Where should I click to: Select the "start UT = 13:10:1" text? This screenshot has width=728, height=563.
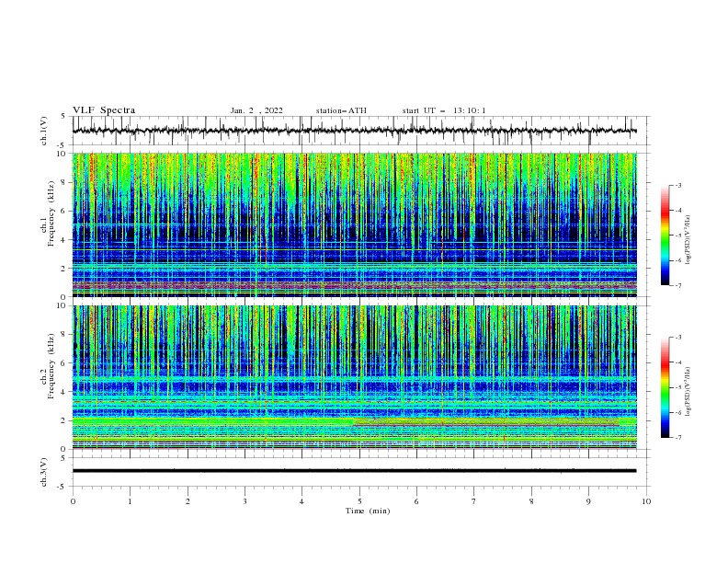[x=444, y=110]
